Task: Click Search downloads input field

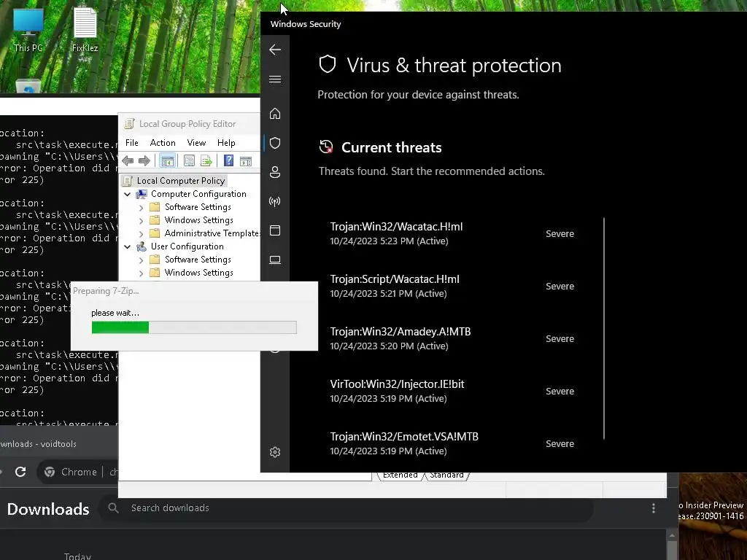Action: (x=347, y=508)
